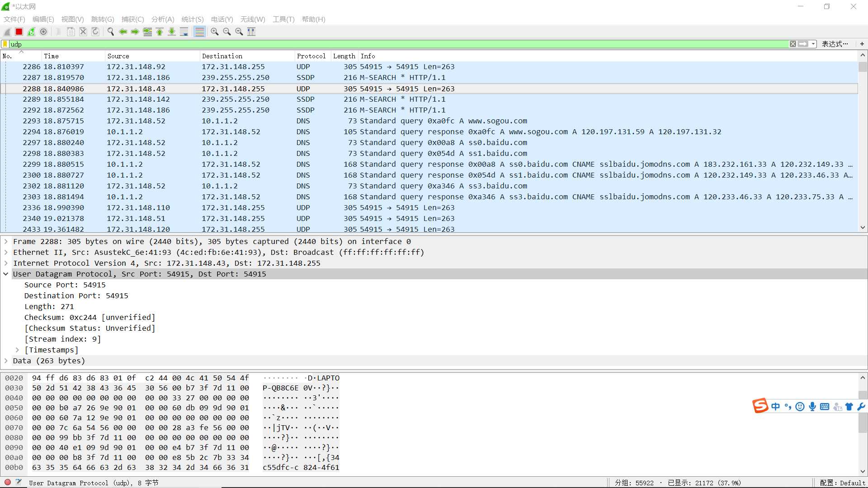
Task: Open the 跳转(G) menu
Action: click(103, 19)
